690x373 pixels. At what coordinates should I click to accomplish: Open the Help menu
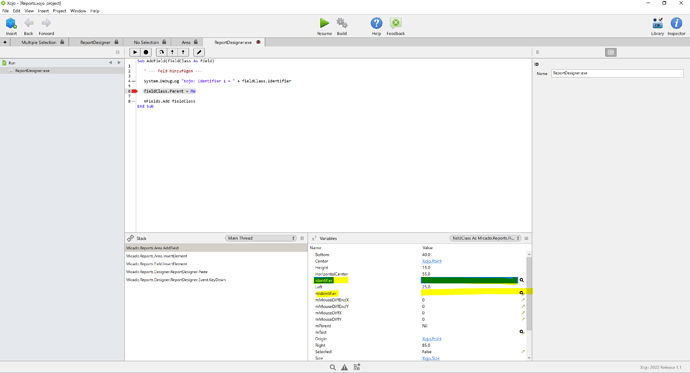(95, 11)
